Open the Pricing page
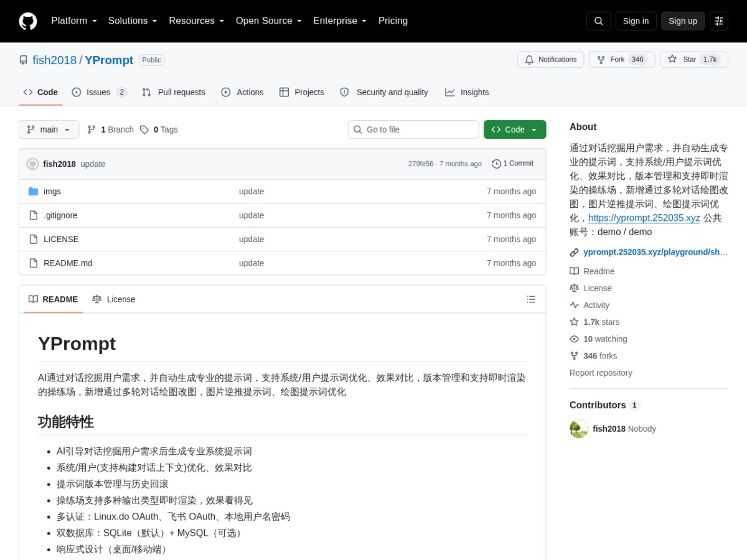The image size is (747, 560). pyautogui.click(x=393, y=21)
